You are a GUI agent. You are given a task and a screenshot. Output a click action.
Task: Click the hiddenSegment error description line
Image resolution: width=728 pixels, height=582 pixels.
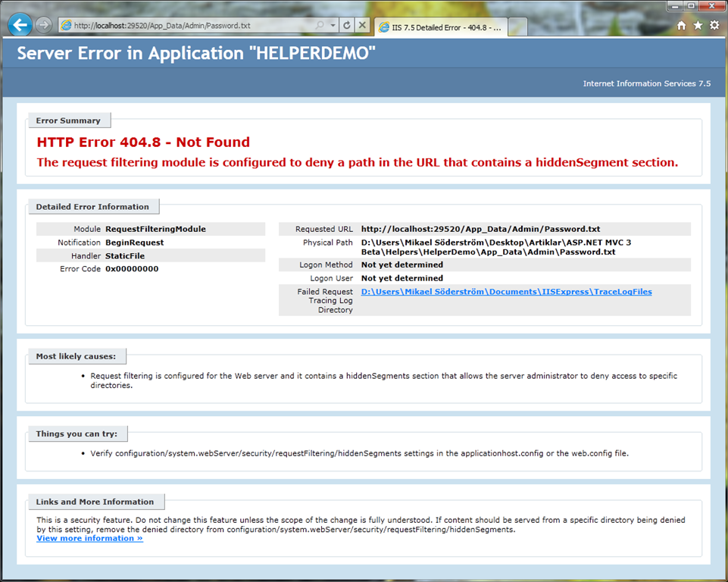358,163
